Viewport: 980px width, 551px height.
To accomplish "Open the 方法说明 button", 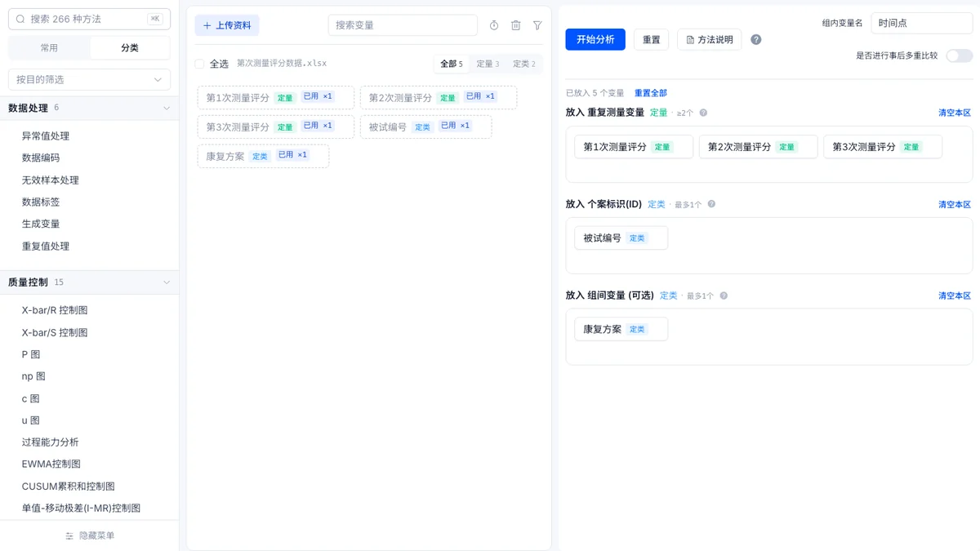I will [710, 39].
